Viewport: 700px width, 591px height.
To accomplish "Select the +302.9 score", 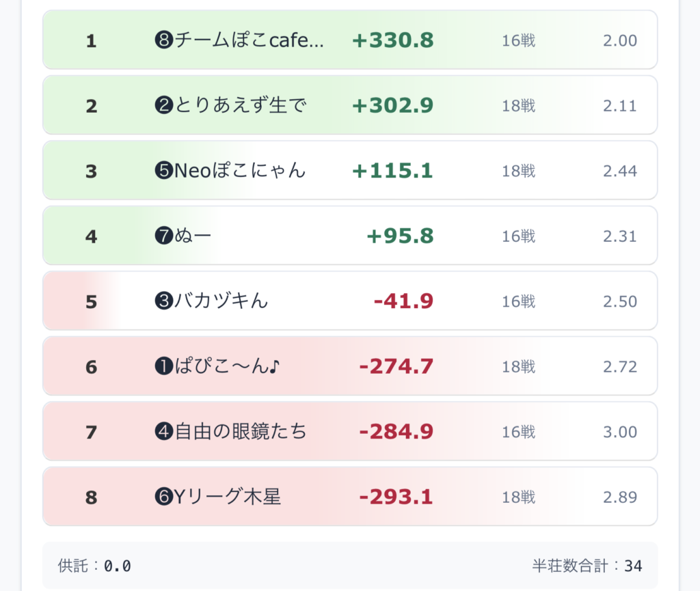I will [392, 106].
